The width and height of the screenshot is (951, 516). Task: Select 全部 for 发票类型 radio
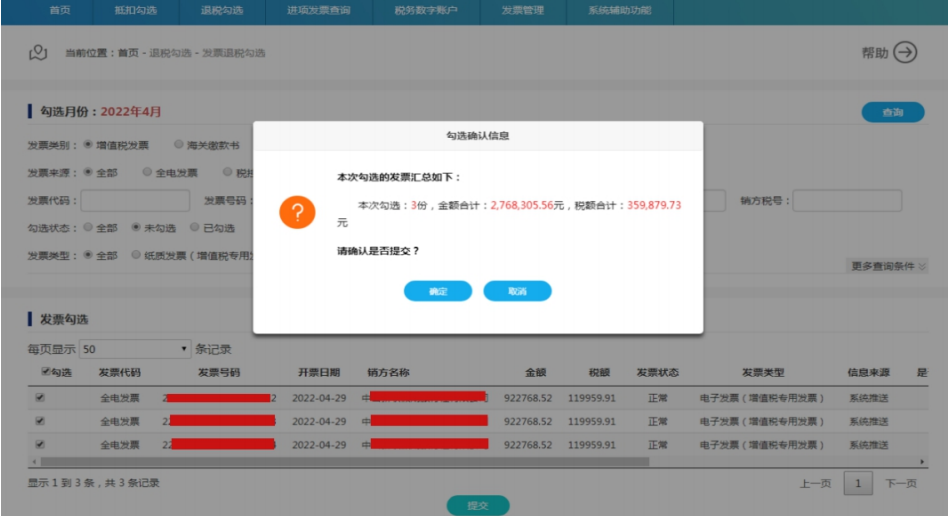(x=88, y=255)
